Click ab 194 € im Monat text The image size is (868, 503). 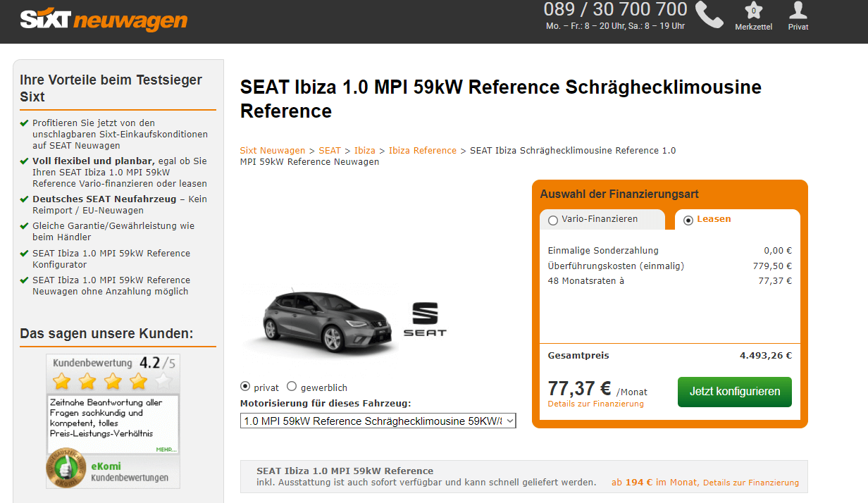pos(655,483)
